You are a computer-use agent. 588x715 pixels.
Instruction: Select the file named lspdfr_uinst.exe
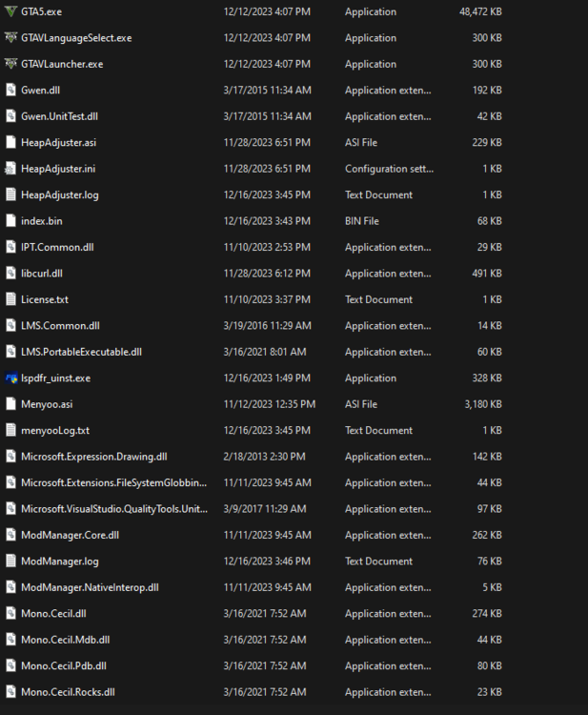55,378
